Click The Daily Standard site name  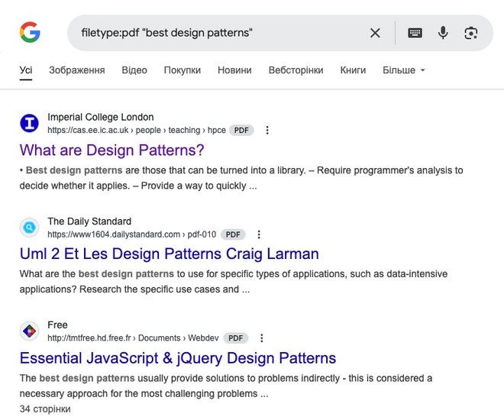point(89,221)
